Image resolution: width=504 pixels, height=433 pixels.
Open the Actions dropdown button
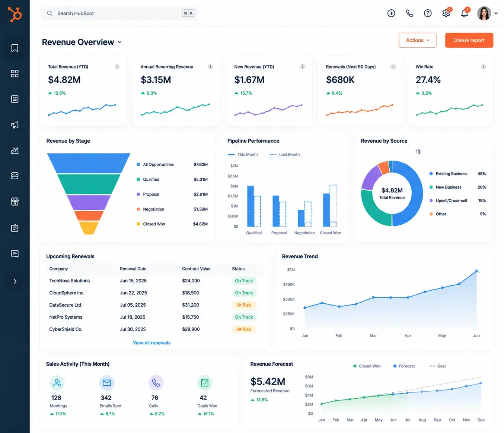pos(417,40)
